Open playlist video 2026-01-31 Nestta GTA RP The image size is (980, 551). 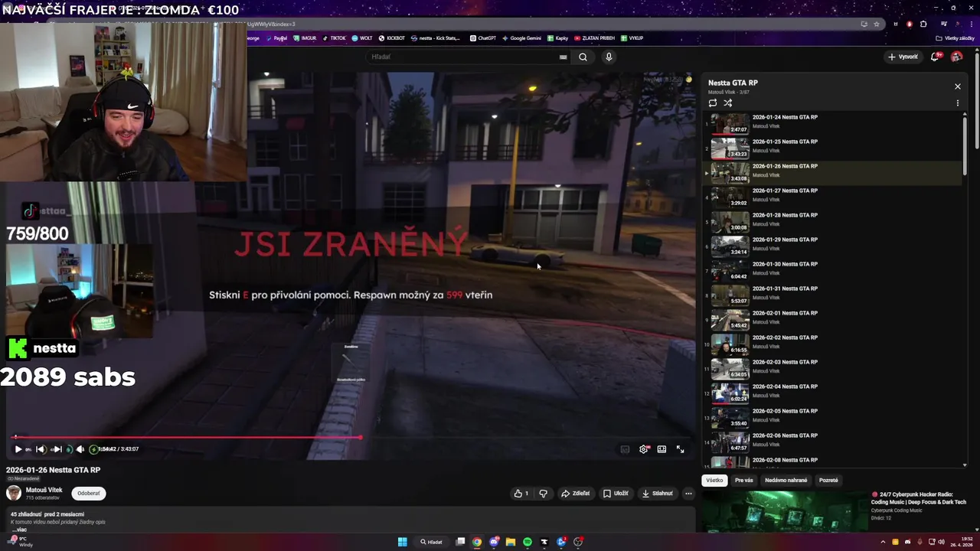tap(833, 295)
